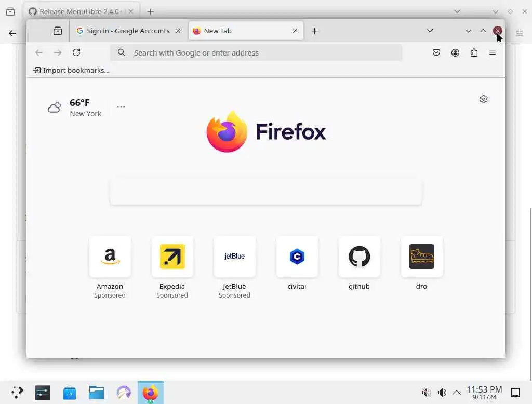Click Import bookmarks link
This screenshot has width=532, height=404.
[71, 70]
